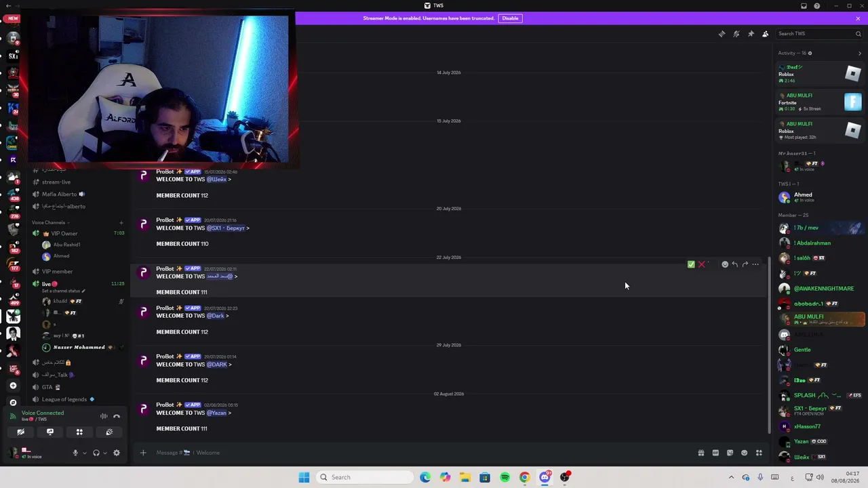
Task: Open Discord Help
Action: pyautogui.click(x=817, y=6)
